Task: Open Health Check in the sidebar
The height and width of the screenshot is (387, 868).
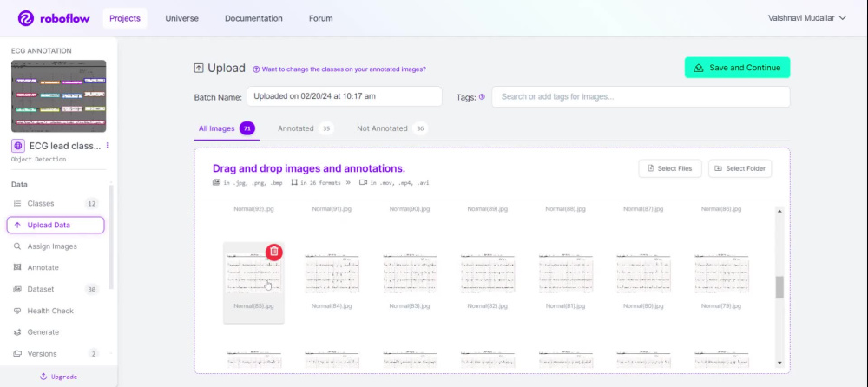Action: (x=56, y=311)
